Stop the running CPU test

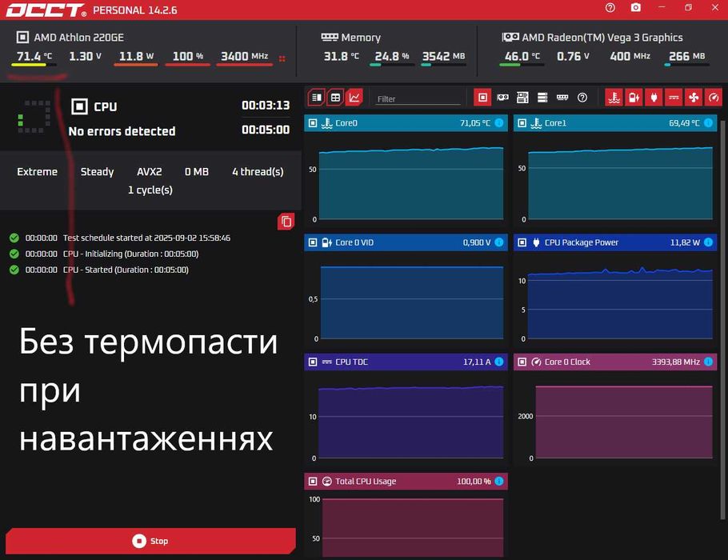tap(150, 541)
